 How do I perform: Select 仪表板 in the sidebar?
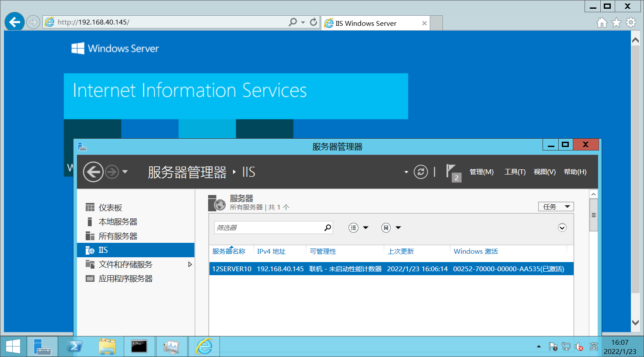pyautogui.click(x=136, y=207)
